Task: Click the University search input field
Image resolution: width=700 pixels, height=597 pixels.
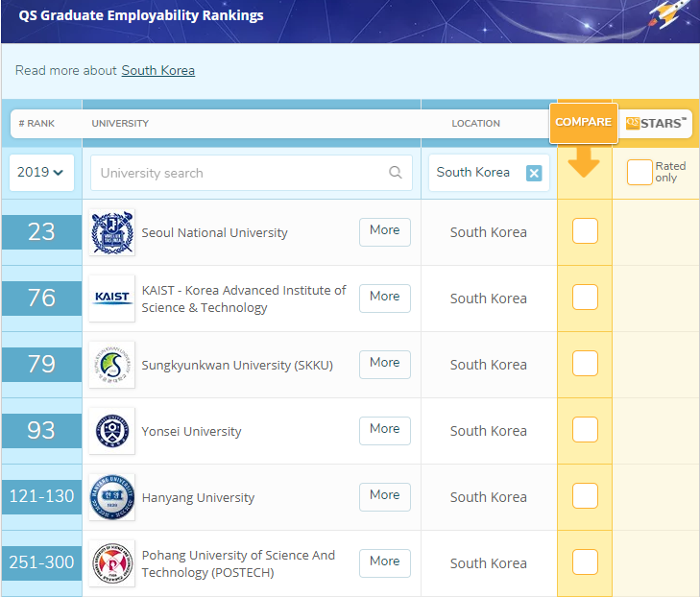Action: pos(240,173)
